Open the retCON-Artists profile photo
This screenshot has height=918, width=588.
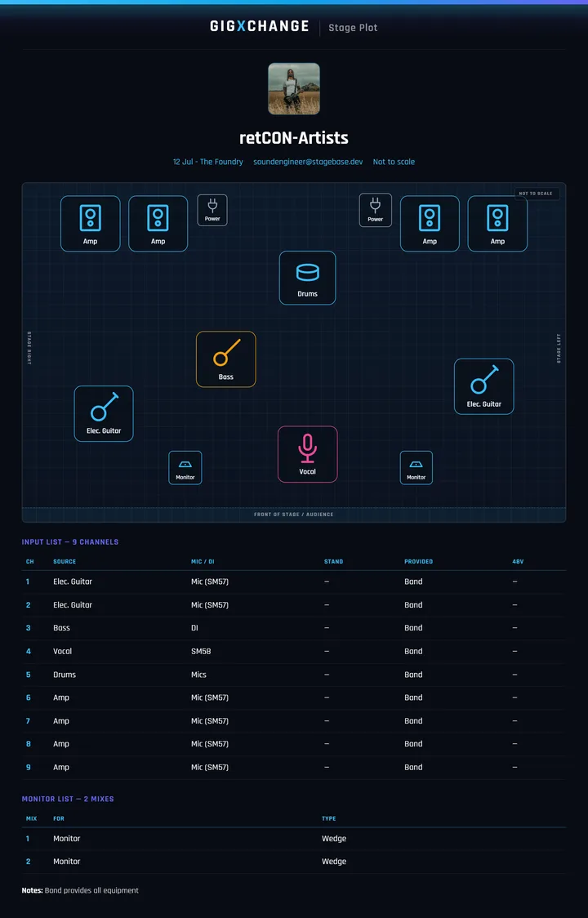click(294, 88)
